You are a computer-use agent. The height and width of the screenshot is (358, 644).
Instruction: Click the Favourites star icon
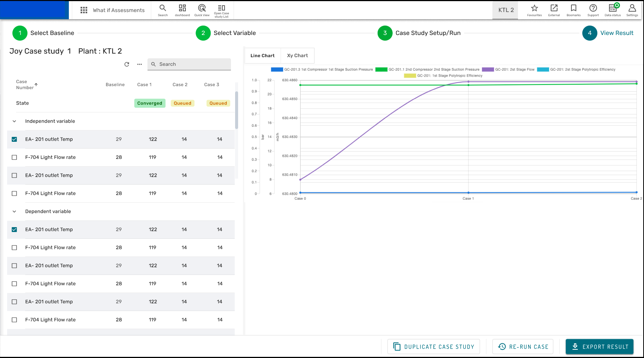point(534,8)
